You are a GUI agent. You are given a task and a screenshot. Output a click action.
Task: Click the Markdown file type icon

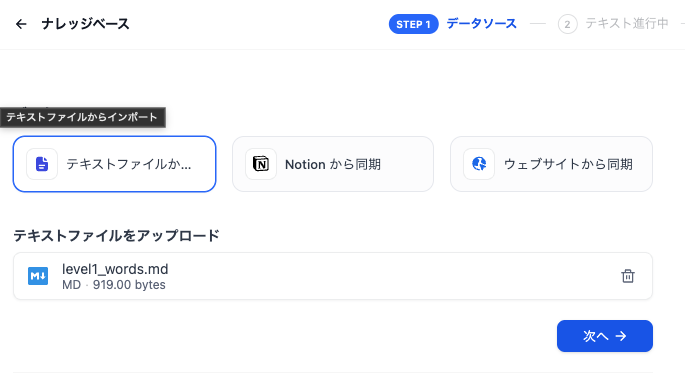click(x=38, y=276)
